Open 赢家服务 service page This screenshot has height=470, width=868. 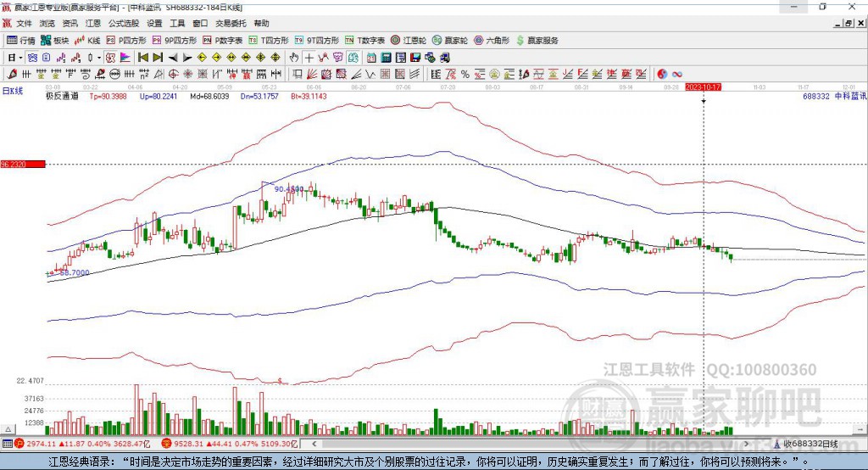point(537,41)
